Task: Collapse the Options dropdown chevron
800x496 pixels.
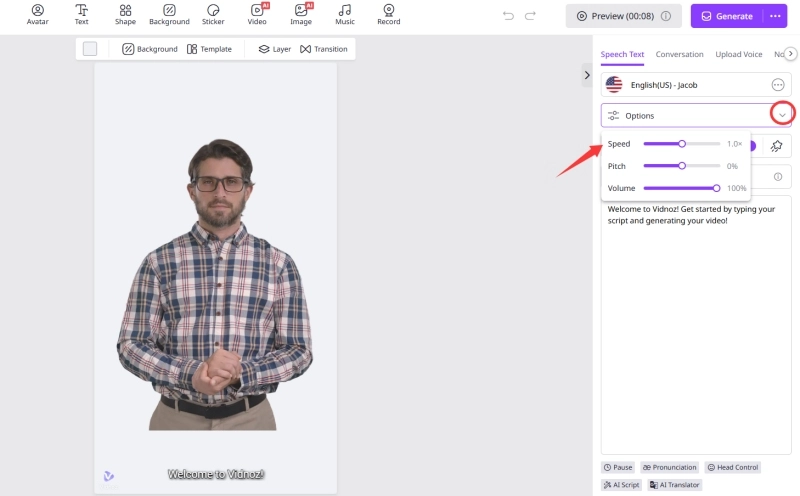Action: pyautogui.click(x=782, y=115)
